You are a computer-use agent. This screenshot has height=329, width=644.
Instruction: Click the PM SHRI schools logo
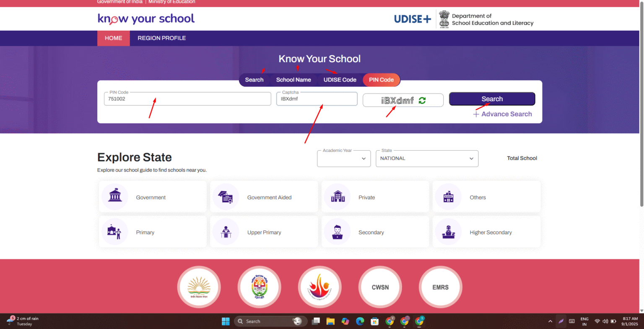(319, 287)
